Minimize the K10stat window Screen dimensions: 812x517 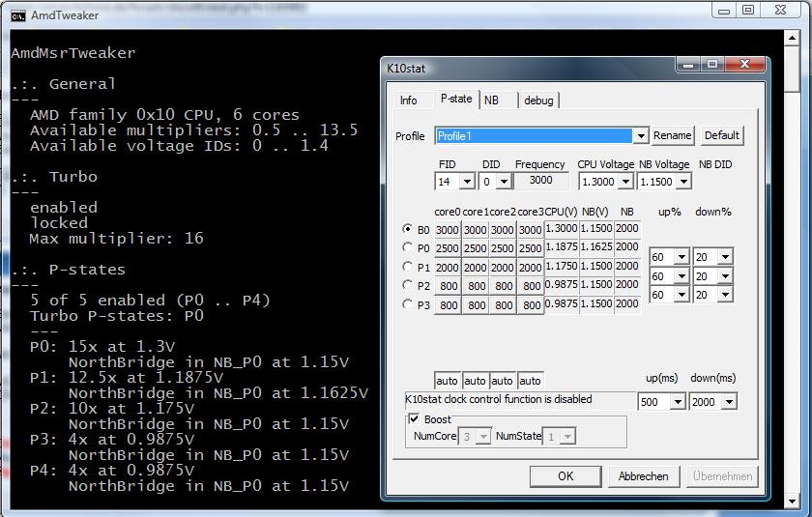pos(688,64)
